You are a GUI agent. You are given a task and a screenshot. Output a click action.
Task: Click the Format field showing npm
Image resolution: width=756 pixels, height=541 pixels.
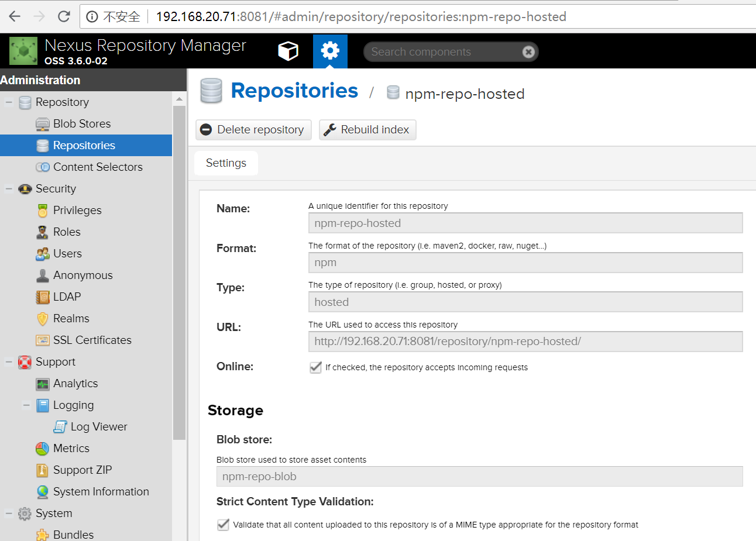pos(525,263)
